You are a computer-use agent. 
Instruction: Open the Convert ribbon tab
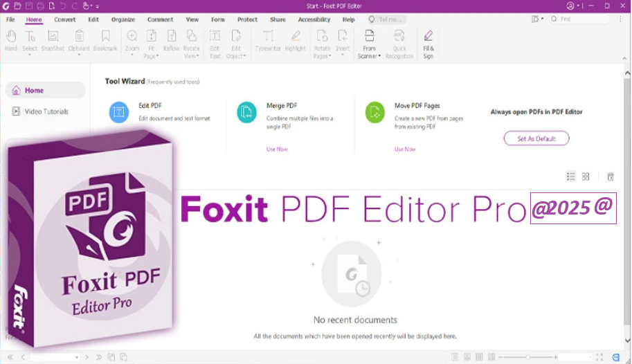65,19
